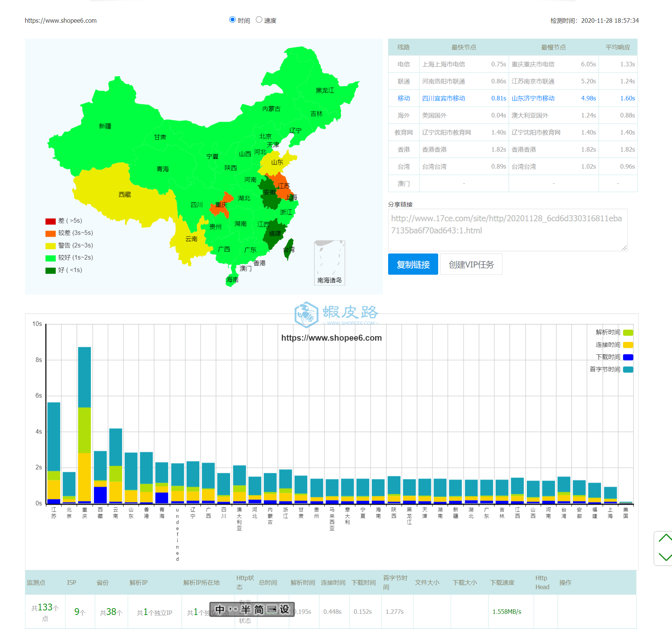Click the 福建 region on the map
The width and height of the screenshot is (672, 629).
pyautogui.click(x=275, y=233)
